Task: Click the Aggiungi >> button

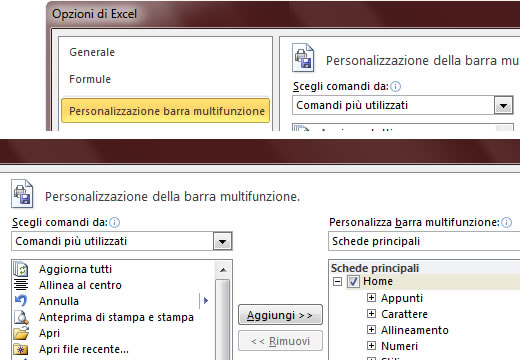Action: (x=280, y=315)
